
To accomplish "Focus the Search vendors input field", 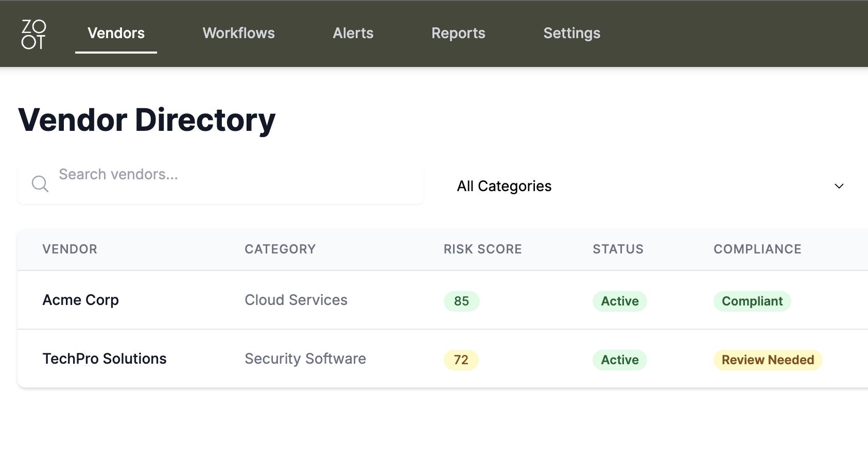I will [x=220, y=184].
